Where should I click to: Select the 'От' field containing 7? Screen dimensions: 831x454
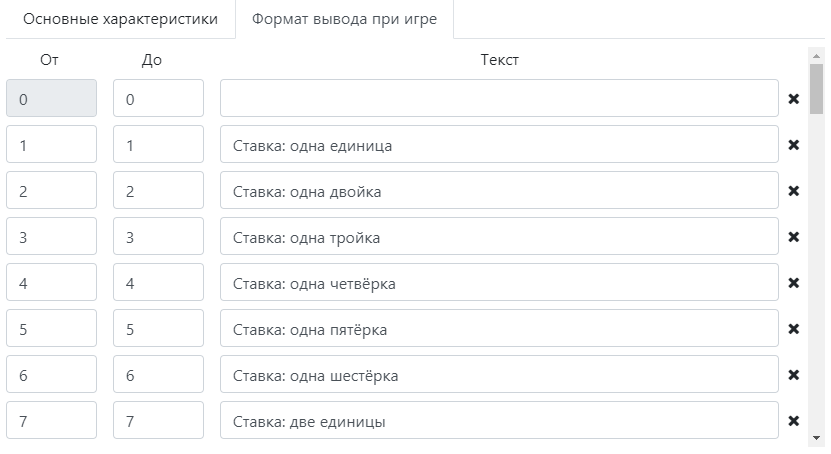tap(52, 421)
